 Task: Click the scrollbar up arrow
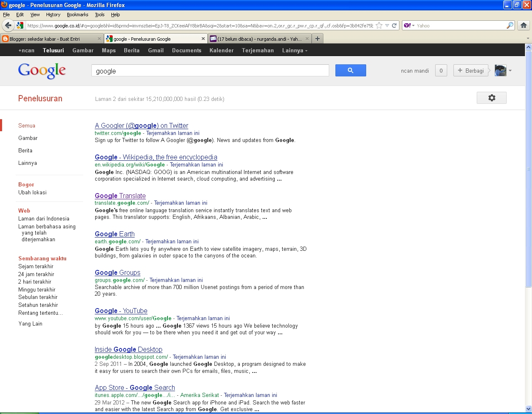pos(528,47)
